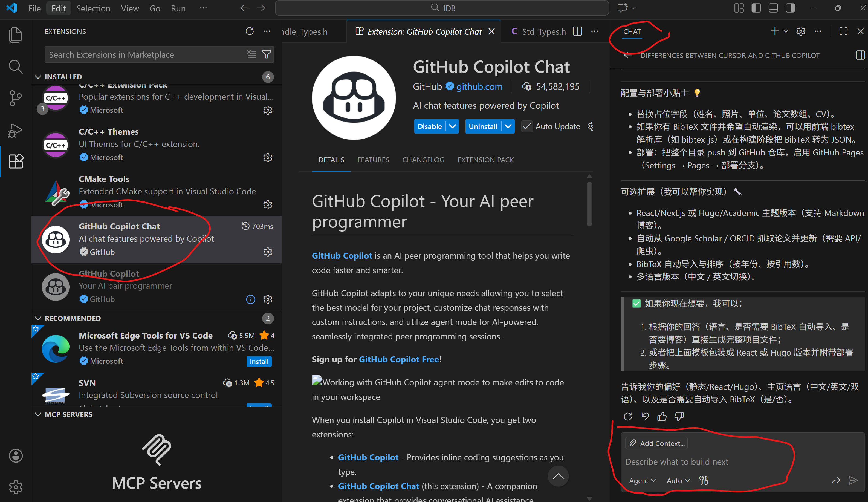Open the Agent mode dropdown
This screenshot has width=868, height=502.
click(643, 481)
